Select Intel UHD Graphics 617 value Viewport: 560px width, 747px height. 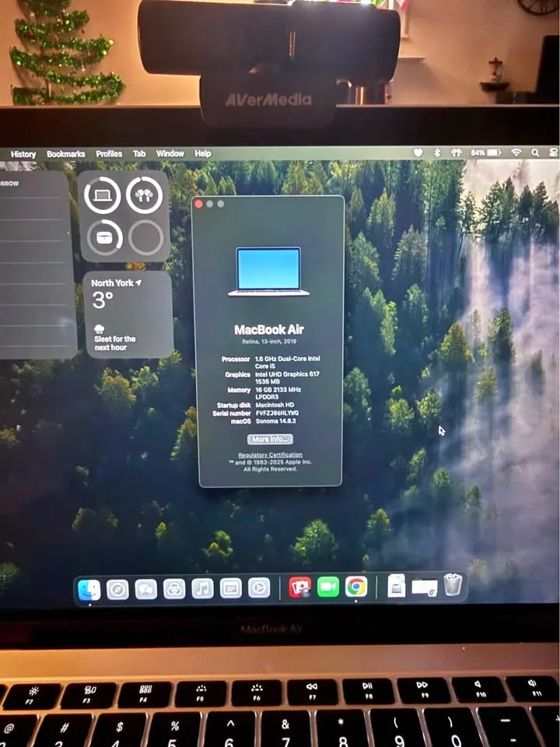point(287,378)
